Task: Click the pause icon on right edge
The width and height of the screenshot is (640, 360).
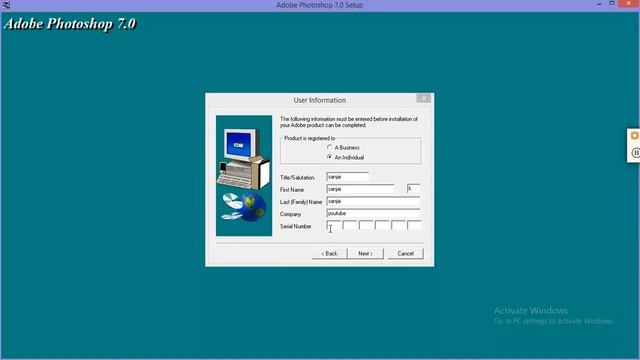Action: pyautogui.click(x=636, y=153)
